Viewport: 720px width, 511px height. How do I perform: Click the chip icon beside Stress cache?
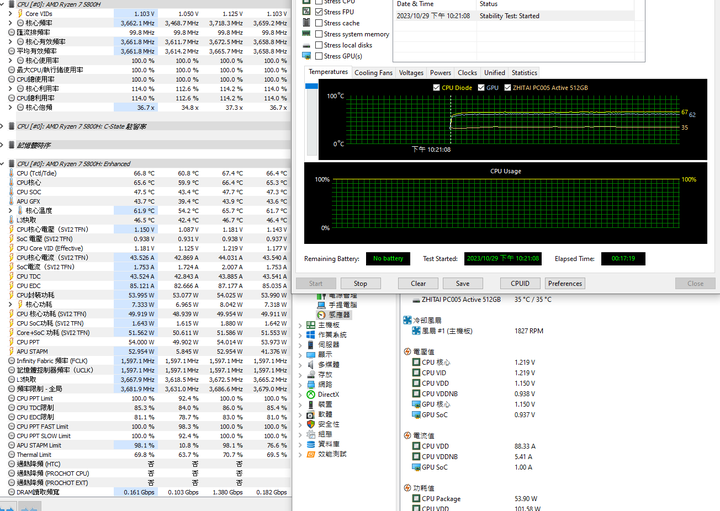(x=306, y=22)
